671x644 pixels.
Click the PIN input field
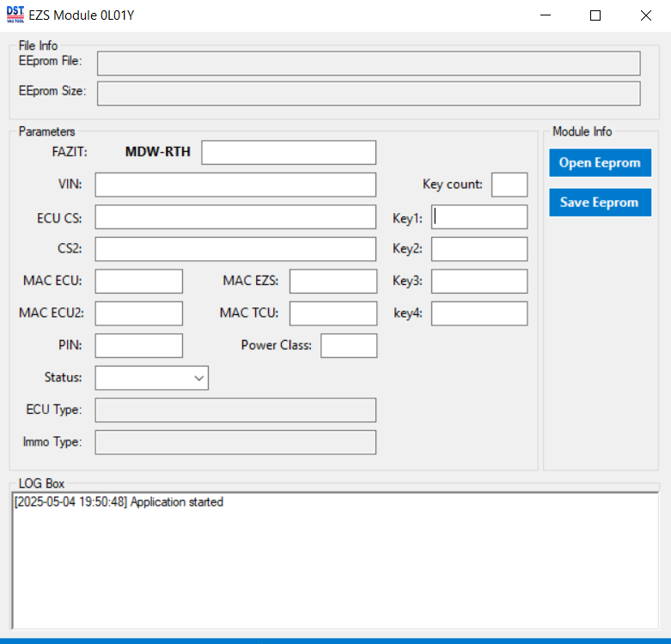coord(139,345)
